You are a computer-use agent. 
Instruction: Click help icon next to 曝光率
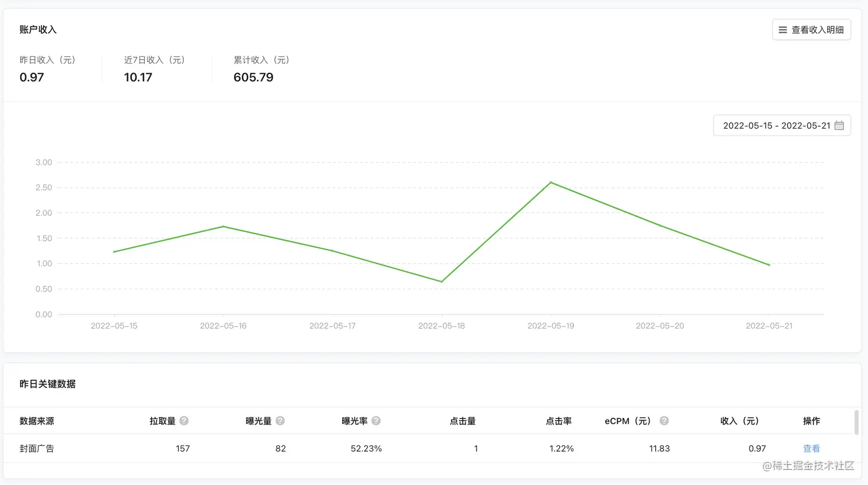376,421
